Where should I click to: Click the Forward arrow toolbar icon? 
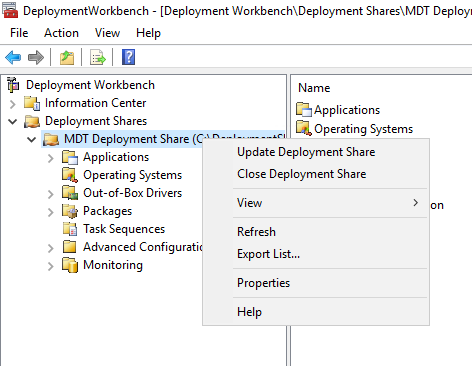[36, 57]
